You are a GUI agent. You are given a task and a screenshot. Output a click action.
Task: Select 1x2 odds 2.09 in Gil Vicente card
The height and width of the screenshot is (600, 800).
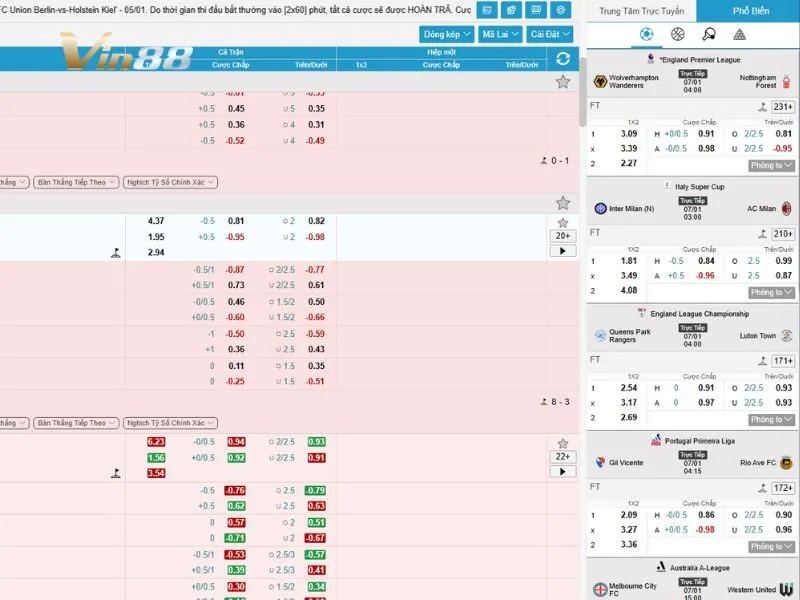[x=629, y=515]
